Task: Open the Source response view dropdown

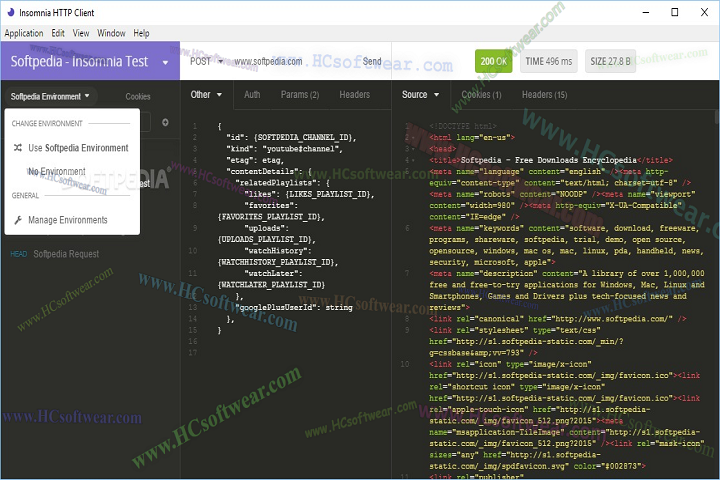Action: coord(420,95)
